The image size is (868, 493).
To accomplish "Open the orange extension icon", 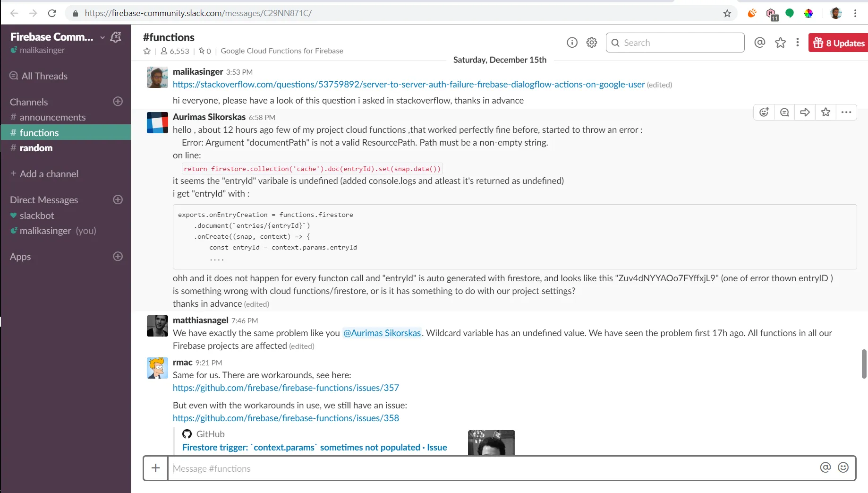I will tap(752, 13).
